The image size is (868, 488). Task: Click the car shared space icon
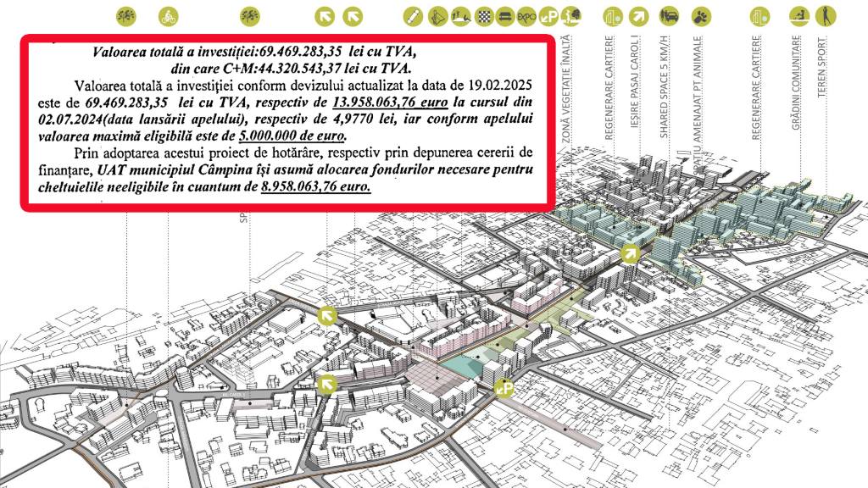(669, 15)
